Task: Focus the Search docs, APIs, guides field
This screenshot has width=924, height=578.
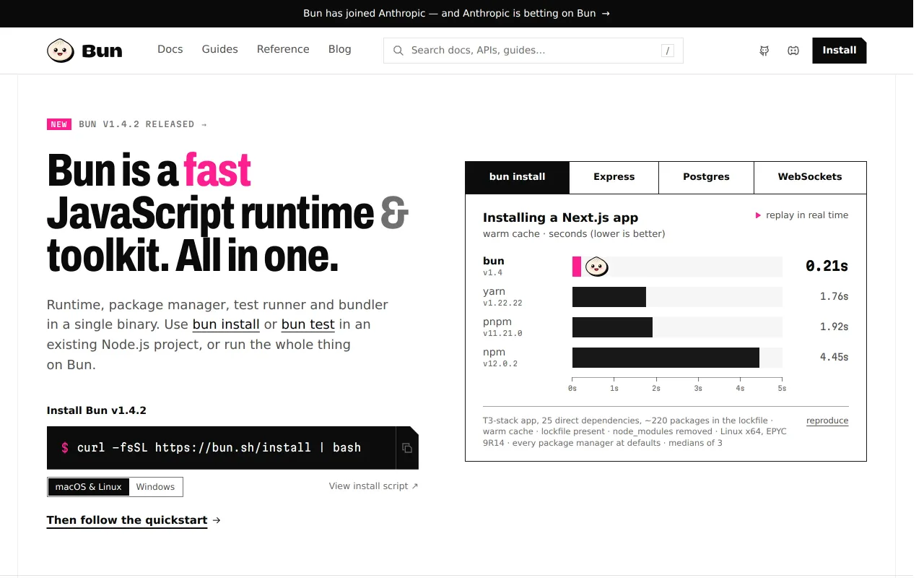Action: coord(533,51)
